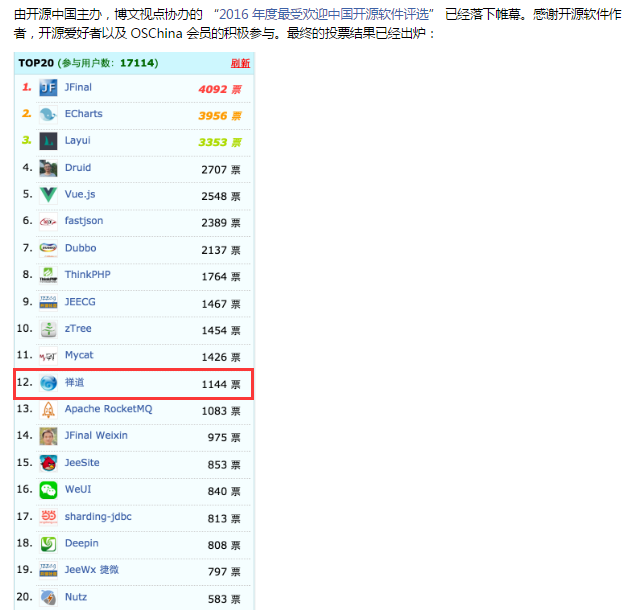The height and width of the screenshot is (611, 636).
Task: Click the red 刷新 refresh link
Action: (x=240, y=63)
